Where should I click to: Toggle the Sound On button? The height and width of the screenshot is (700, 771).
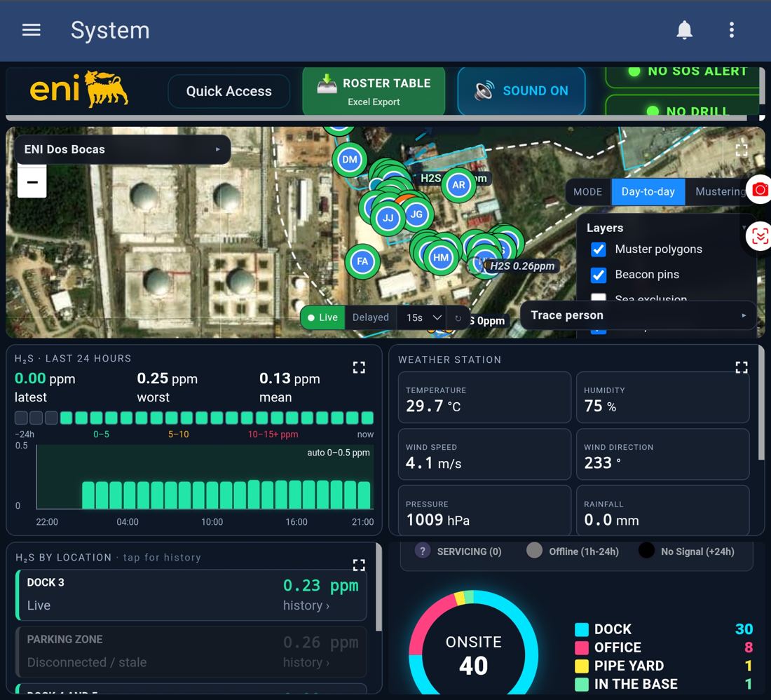pyautogui.click(x=521, y=91)
